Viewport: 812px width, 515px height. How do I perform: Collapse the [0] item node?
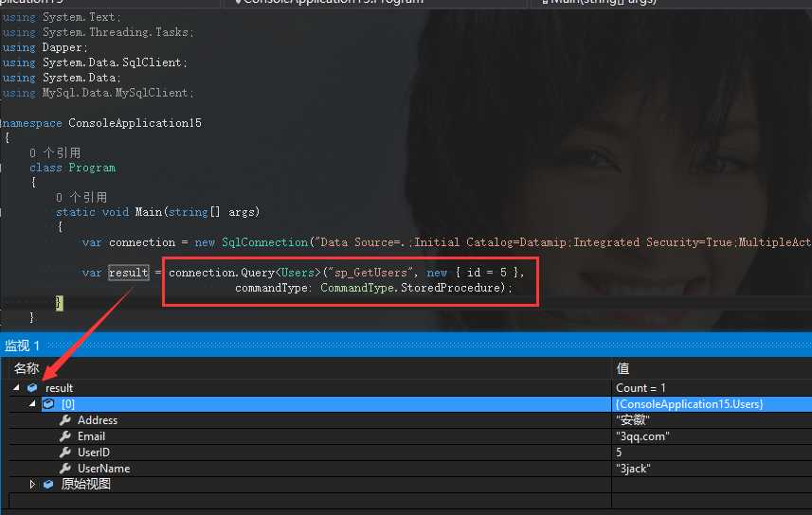coord(32,404)
